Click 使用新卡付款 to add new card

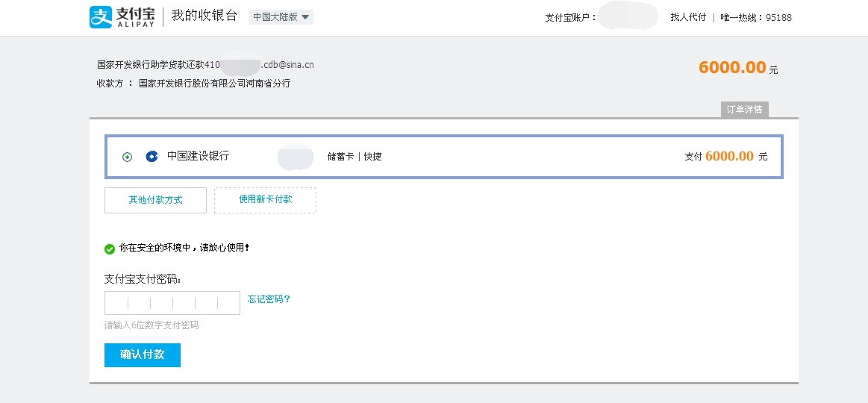click(265, 199)
